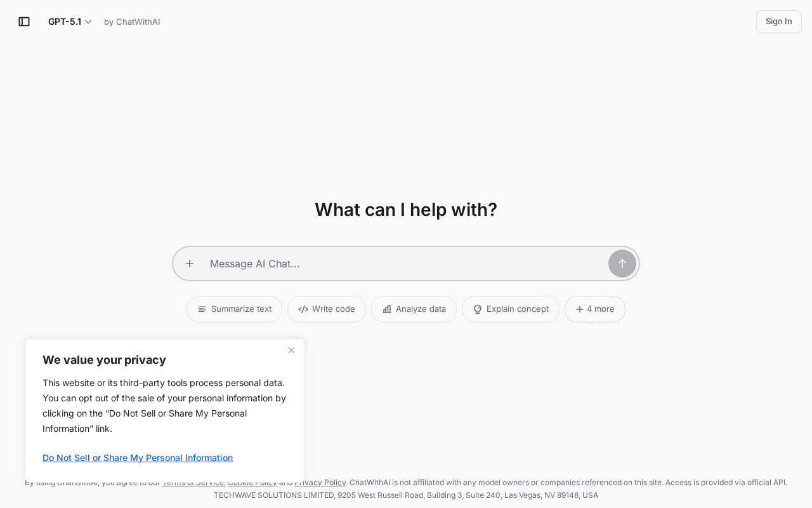Click the plus attachment icon in message box
Screen dimensions: 812x508
190,264
